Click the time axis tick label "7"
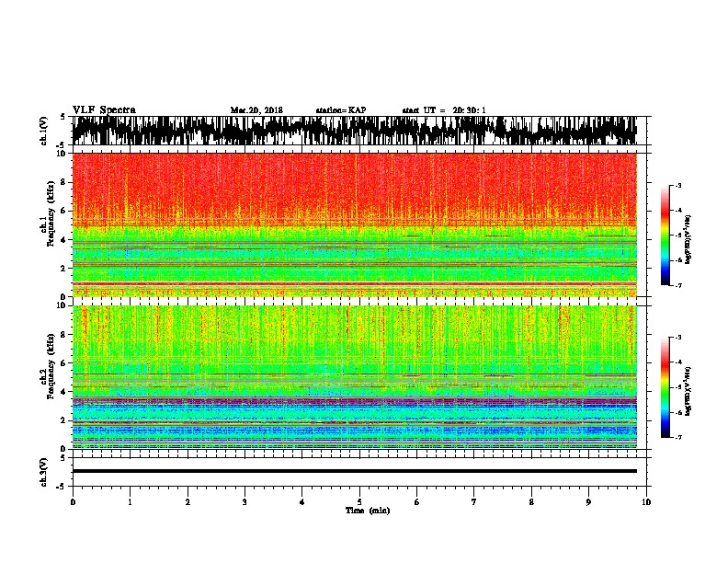This screenshot has height=563, width=728. coord(474,502)
